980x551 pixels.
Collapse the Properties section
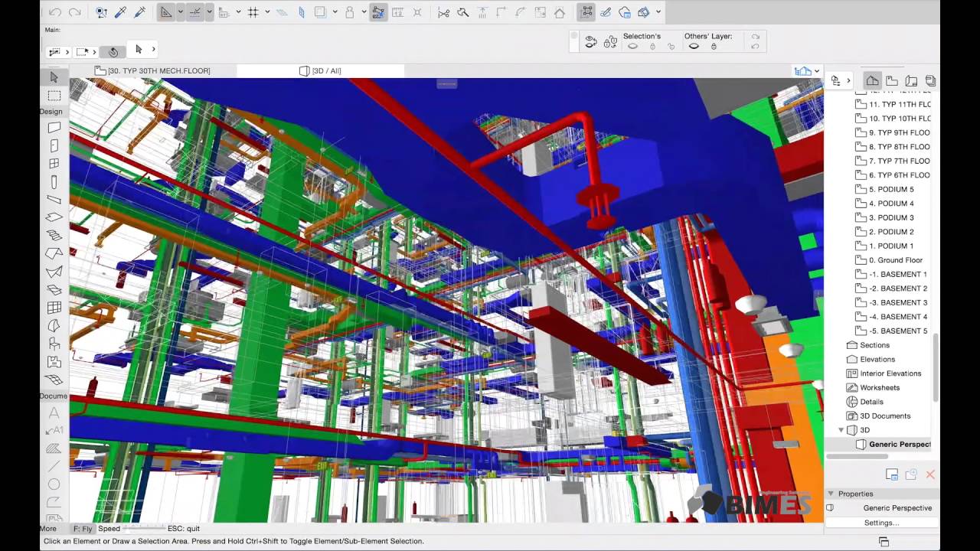(830, 494)
